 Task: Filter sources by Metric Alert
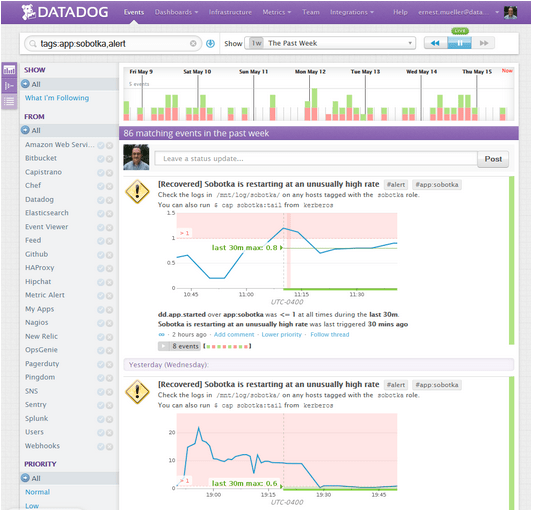(x=45, y=295)
